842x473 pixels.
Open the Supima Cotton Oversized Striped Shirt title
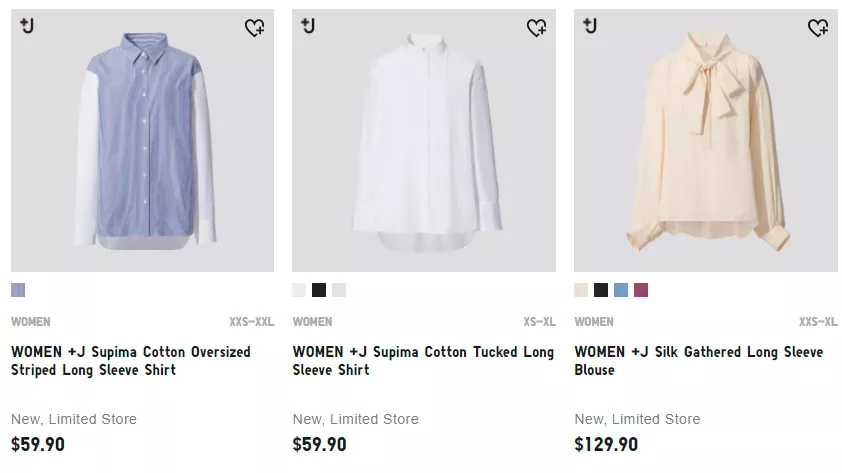point(131,361)
